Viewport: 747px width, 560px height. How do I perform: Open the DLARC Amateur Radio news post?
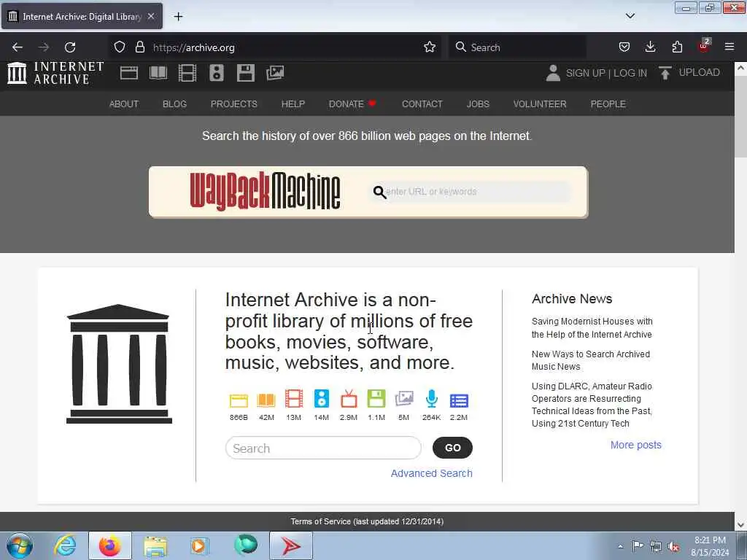pos(592,405)
